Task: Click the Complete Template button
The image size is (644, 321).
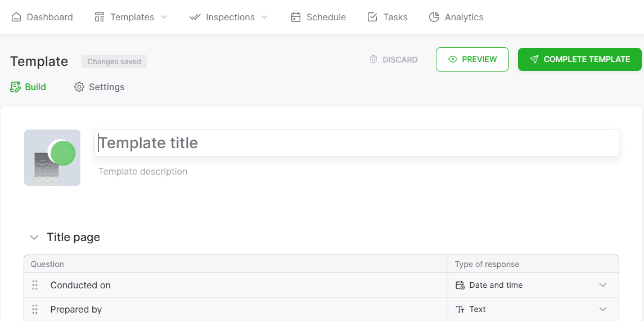Action: point(579,60)
